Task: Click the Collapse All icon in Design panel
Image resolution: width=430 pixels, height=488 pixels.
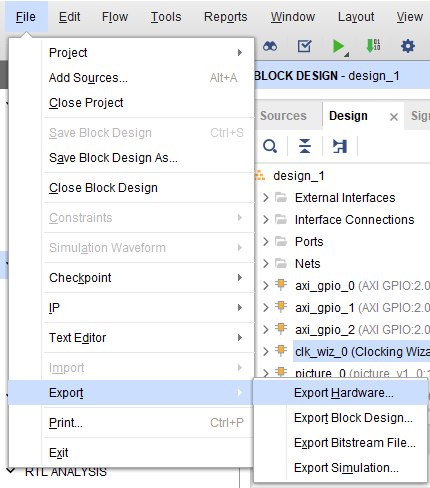Action: click(305, 146)
